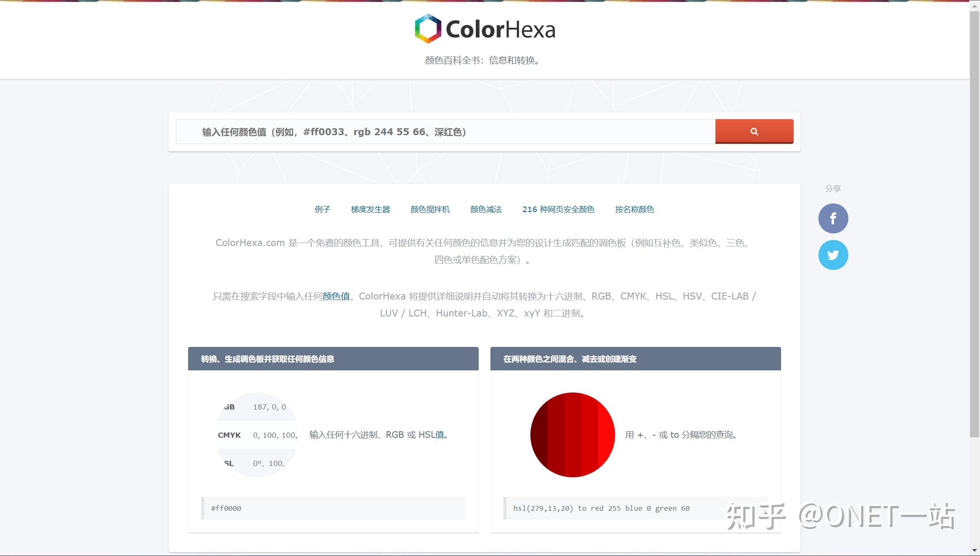Click the ColorHexa hexagon logo

coord(428,29)
